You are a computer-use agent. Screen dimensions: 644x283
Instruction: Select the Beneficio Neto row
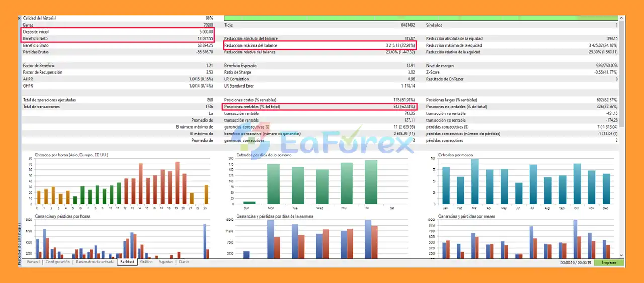tap(118, 39)
